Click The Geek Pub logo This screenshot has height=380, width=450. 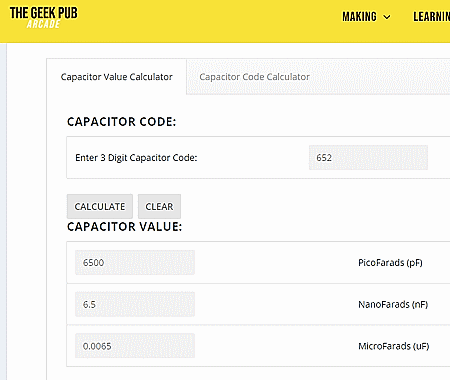44,17
